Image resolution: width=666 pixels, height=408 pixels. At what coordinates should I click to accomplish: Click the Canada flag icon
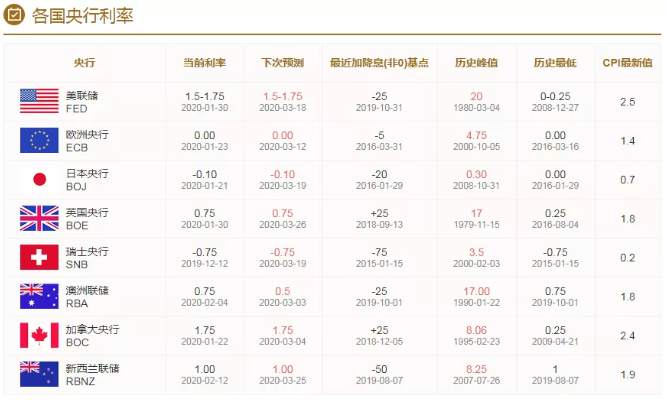pos(39,335)
